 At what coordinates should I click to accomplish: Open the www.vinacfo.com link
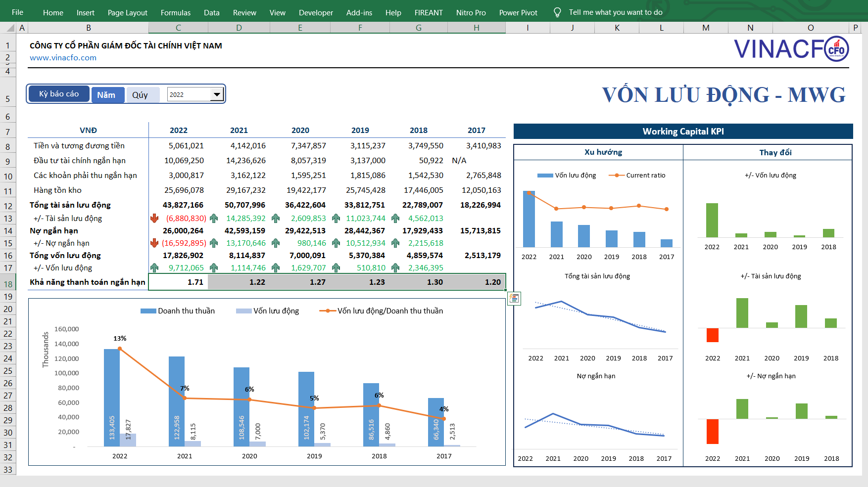(x=63, y=57)
